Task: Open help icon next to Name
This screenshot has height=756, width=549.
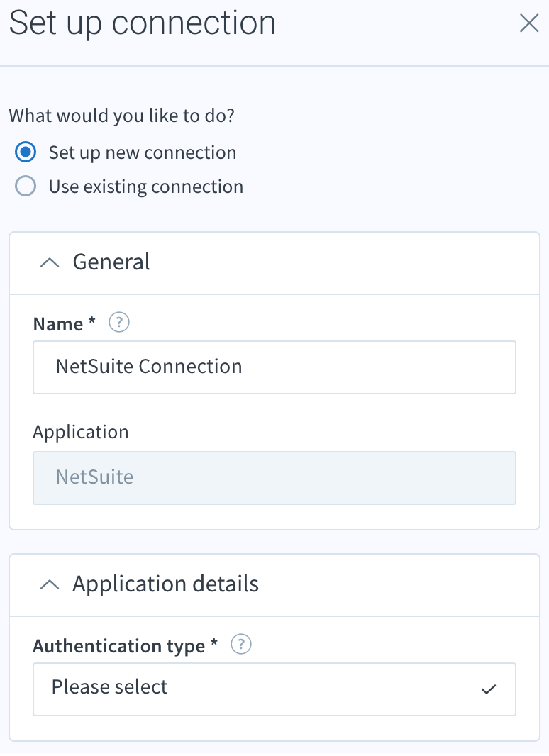Action: pos(119,323)
